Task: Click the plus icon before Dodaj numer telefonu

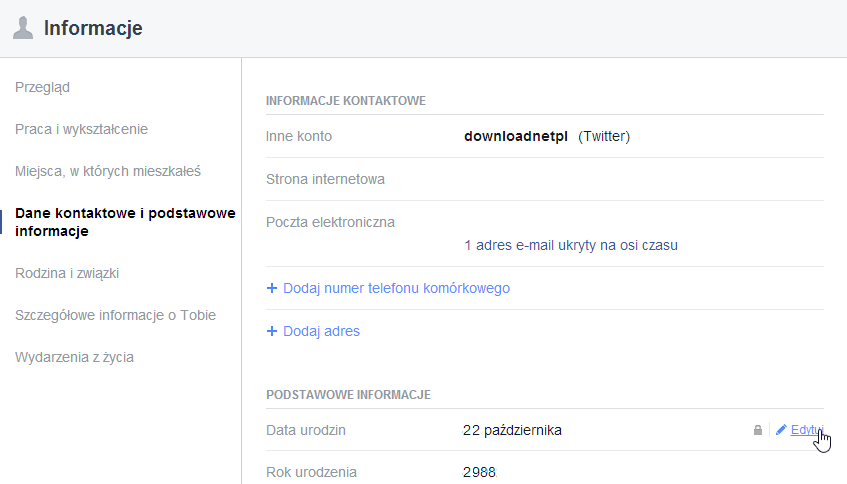Action: [x=272, y=288]
